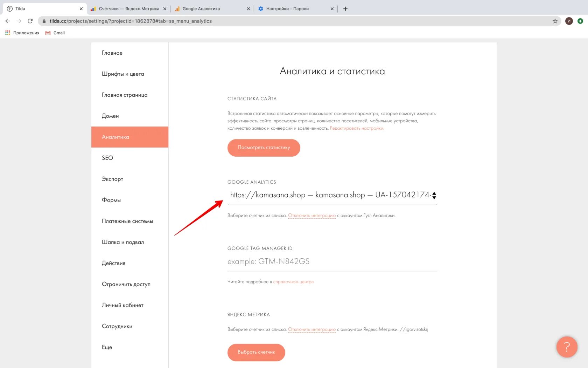The height and width of the screenshot is (368, 588).
Task: Close the Настройки – Пароли tab
Action: tap(332, 9)
